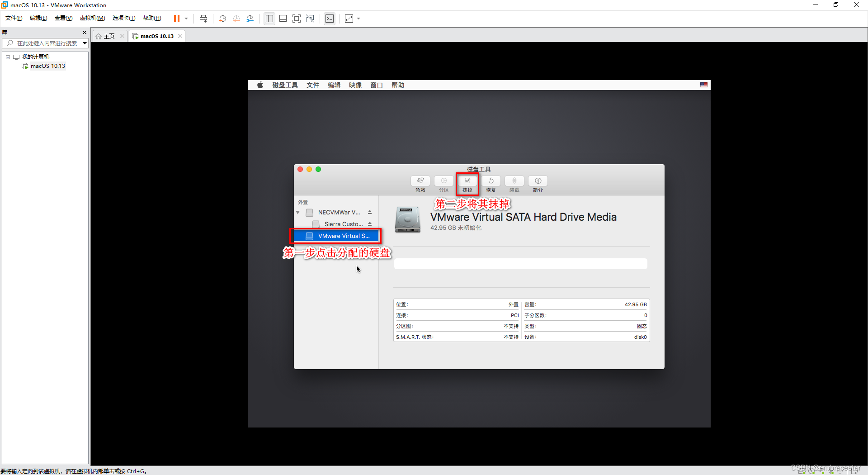Click the 42.95 GB capacity value
The height and width of the screenshot is (475, 868).
636,304
